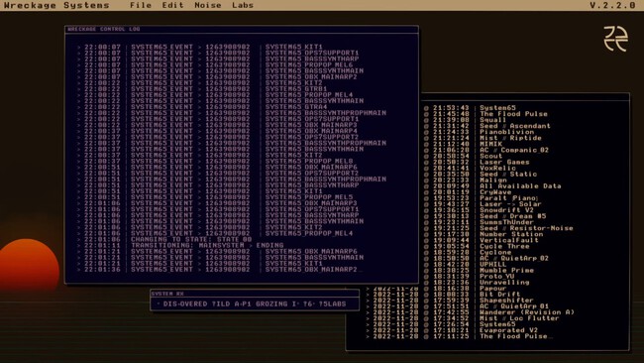Screen dimensions: 644x363
Task: Click the clock icon beside Squall
Action: [x=426, y=120]
